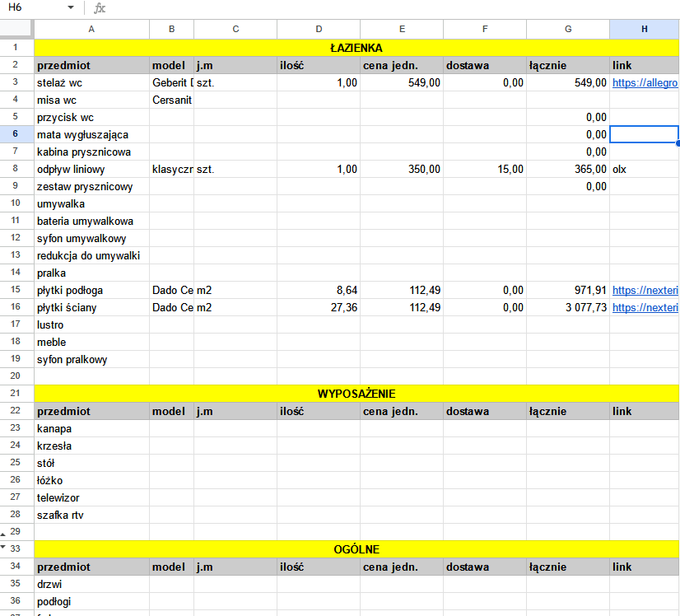Click the fx function icon
This screenshot has height=616, width=680.
(x=100, y=8)
